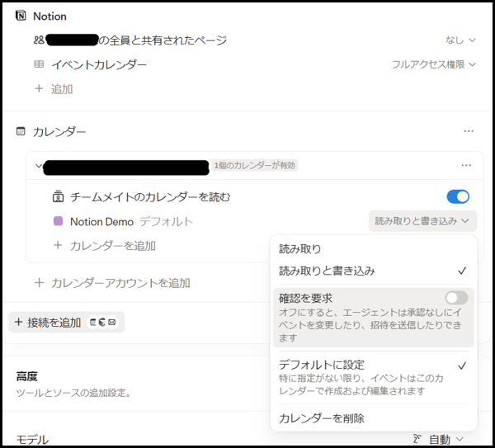Open the three-dot menu for the カレンダー section
495x448 pixels.
[x=469, y=131]
